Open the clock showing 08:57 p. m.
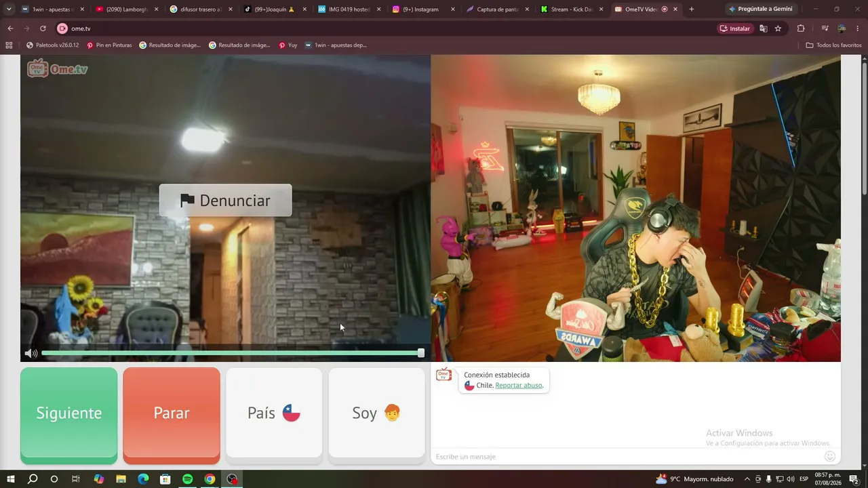Viewport: 868px width, 488px height. click(827, 479)
